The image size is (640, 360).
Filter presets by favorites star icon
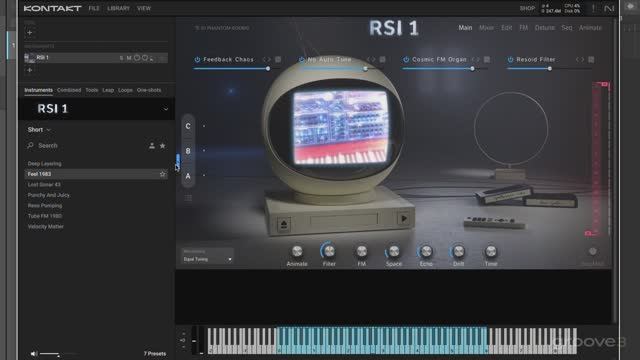tap(162, 146)
